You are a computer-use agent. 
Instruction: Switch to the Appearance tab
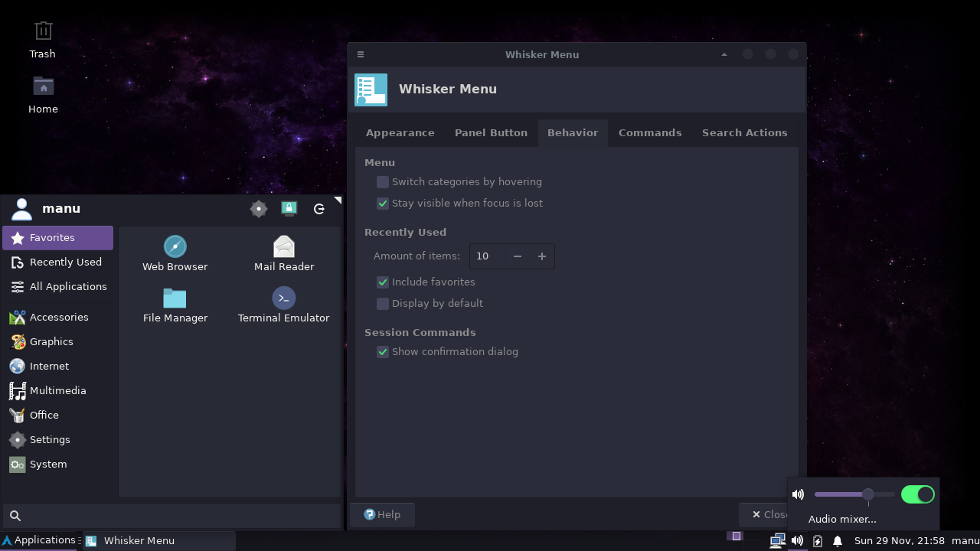click(400, 133)
